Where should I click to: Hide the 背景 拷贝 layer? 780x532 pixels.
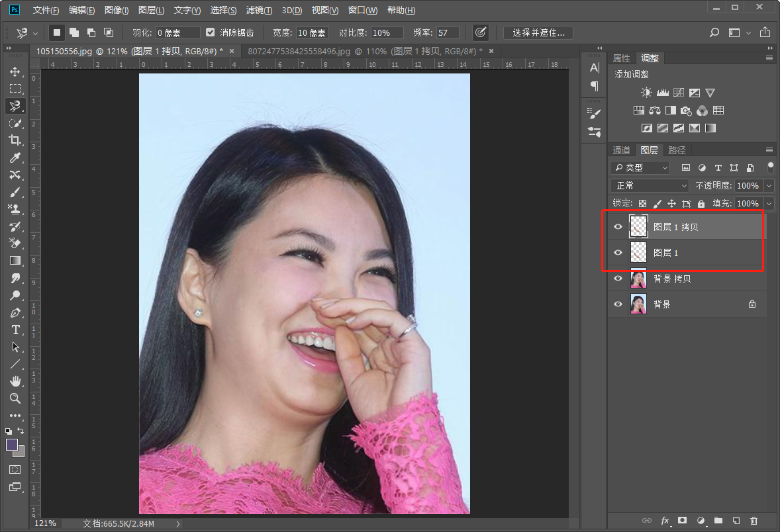tap(618, 279)
